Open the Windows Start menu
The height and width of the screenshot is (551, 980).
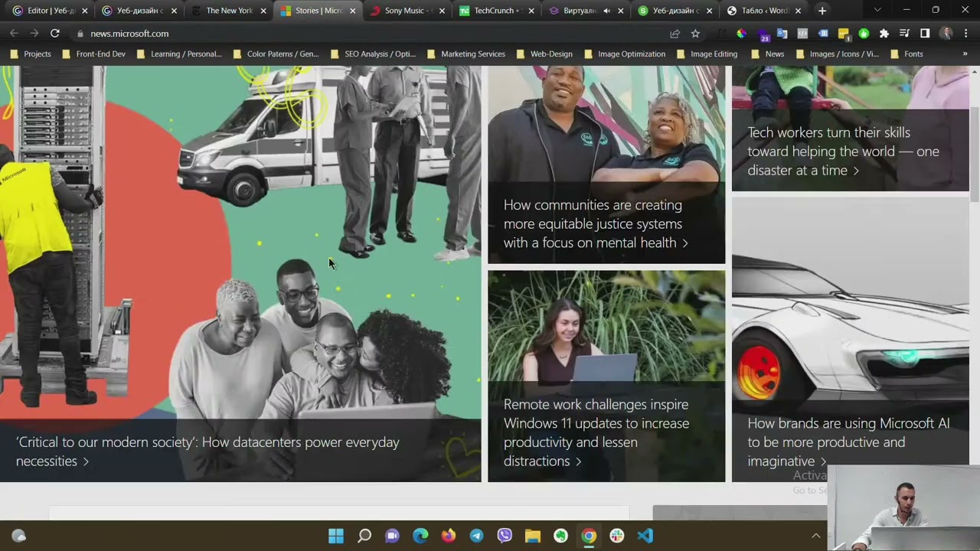(336, 536)
